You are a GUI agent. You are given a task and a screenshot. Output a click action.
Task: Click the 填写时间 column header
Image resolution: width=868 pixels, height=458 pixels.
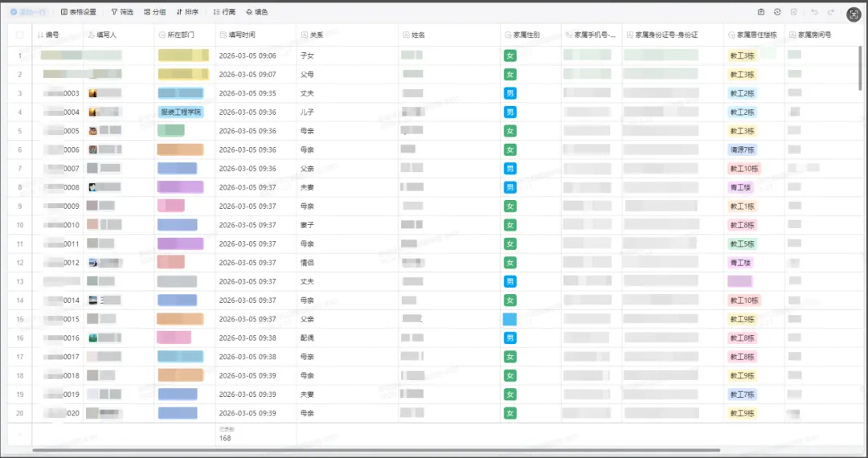tap(242, 35)
